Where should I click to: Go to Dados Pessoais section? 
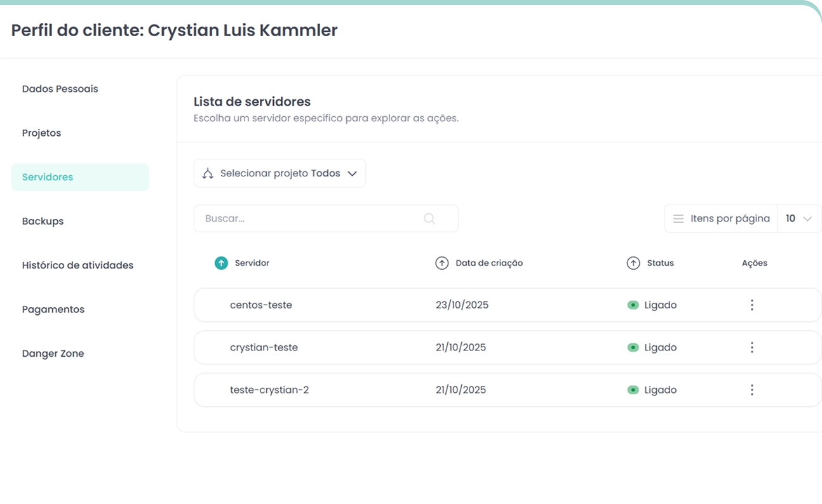pyautogui.click(x=60, y=89)
